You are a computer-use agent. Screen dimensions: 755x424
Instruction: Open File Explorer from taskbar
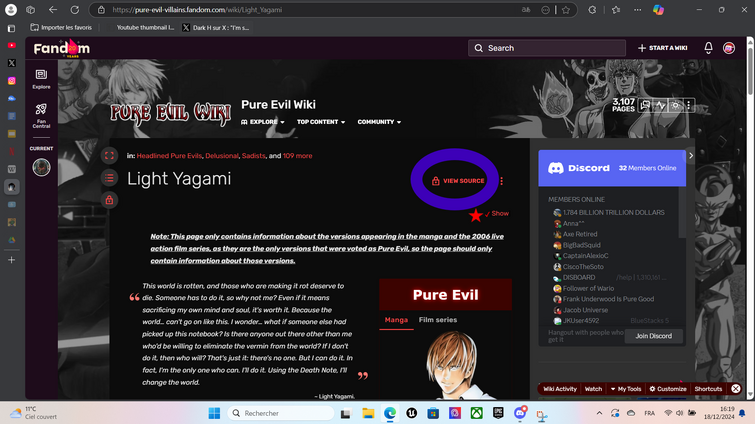(368, 413)
